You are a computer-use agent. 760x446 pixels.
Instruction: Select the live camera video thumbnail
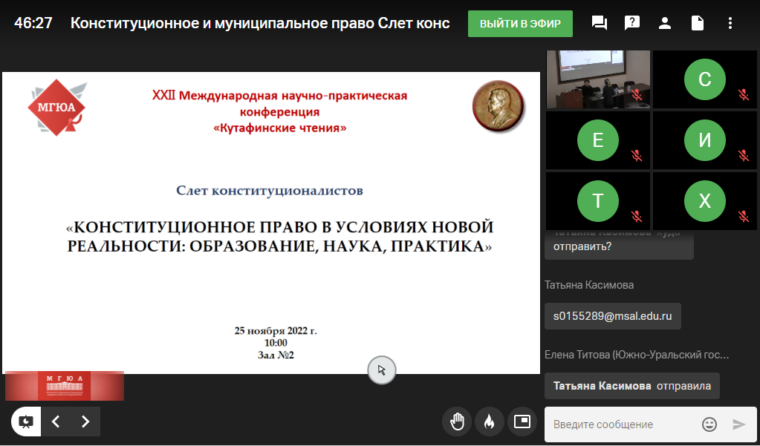pos(597,79)
